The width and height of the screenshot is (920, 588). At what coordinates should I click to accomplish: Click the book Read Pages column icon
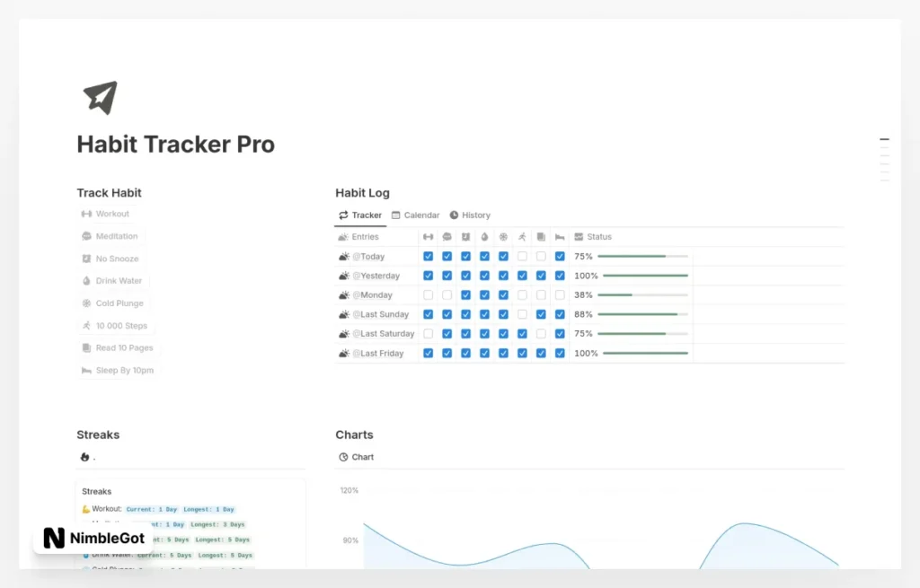541,237
